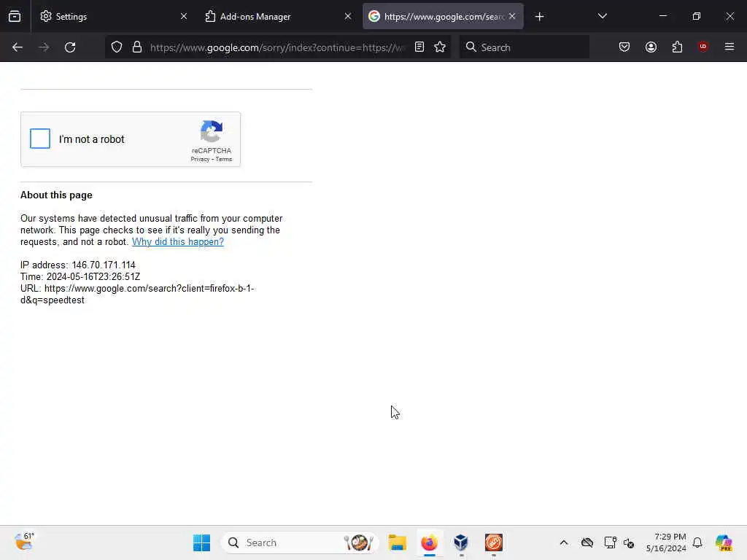The width and height of the screenshot is (747, 560).
Task: Toggle Reader View icon
Action: (419, 47)
